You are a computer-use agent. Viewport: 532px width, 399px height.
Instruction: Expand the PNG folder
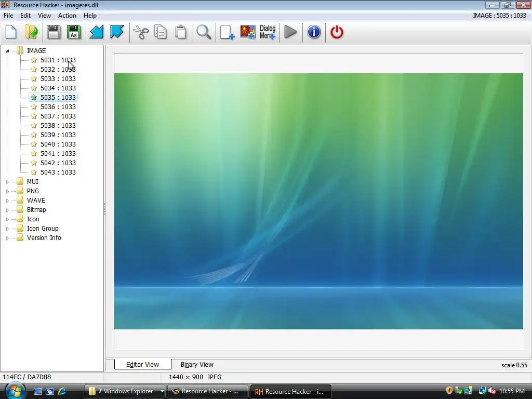tap(7, 191)
